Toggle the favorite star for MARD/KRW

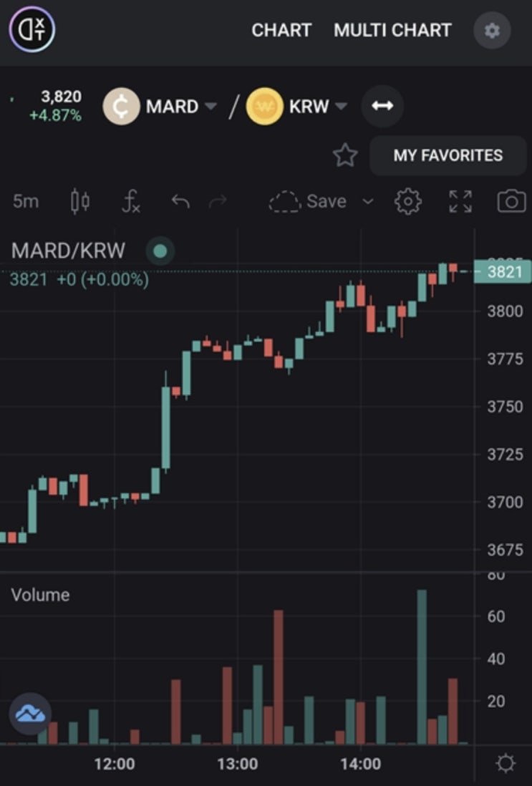[345, 155]
